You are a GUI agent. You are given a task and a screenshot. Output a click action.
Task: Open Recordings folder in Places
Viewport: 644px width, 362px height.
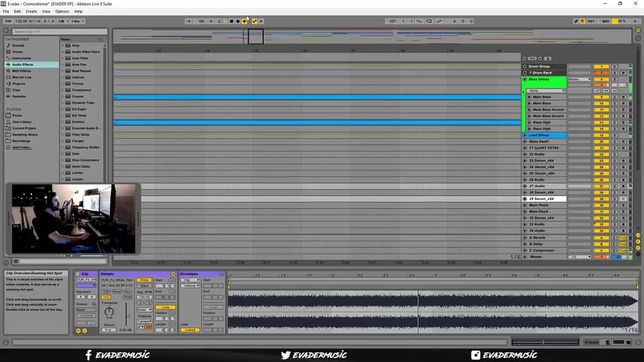tap(21, 141)
